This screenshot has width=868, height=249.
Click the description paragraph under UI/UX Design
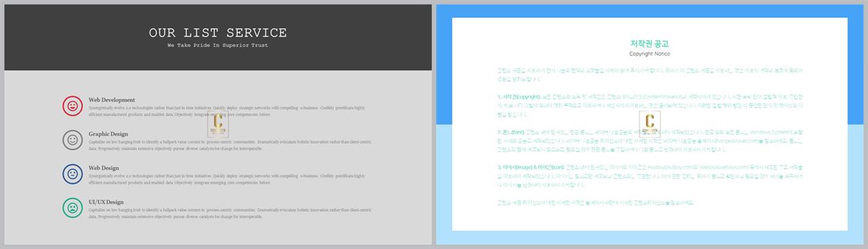tap(230, 213)
